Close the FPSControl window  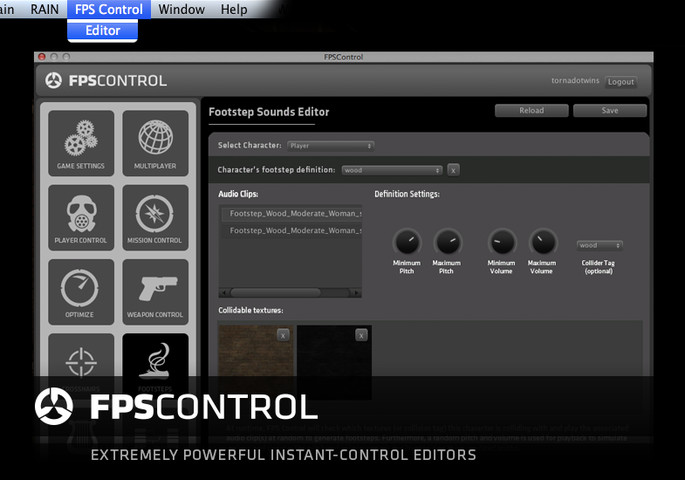42,57
